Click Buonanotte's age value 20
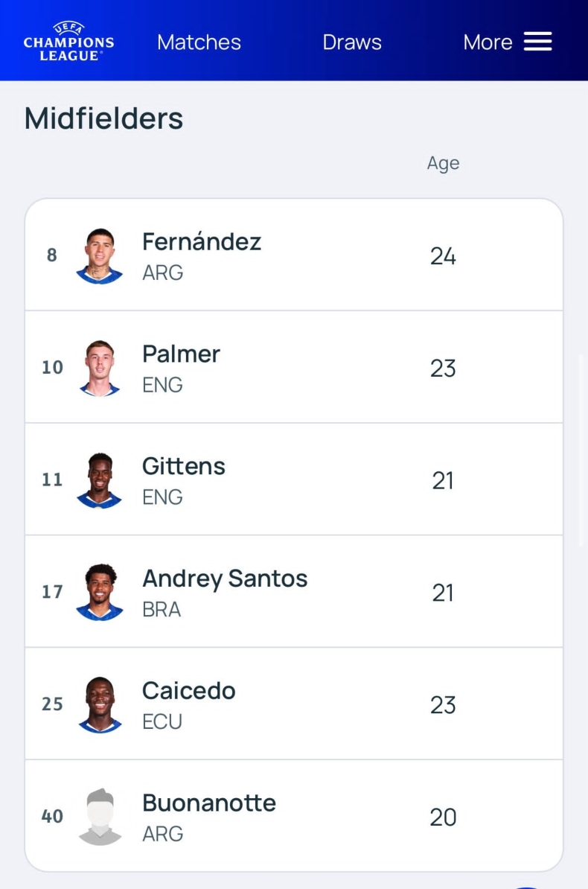 [x=443, y=817]
